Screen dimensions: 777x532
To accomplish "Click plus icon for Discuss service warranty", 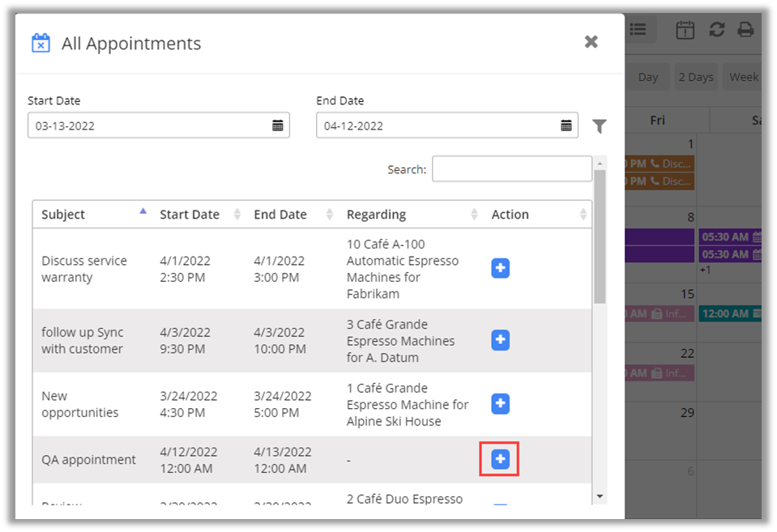I will (x=500, y=269).
